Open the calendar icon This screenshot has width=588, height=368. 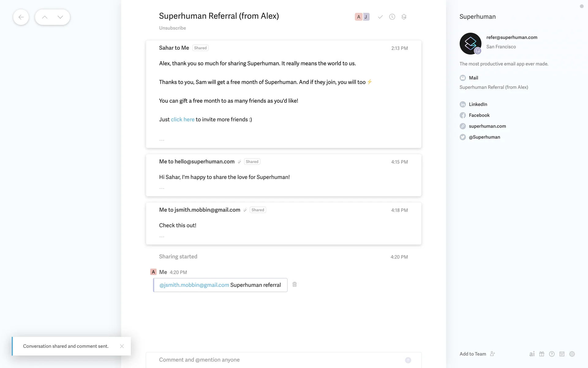point(562,354)
